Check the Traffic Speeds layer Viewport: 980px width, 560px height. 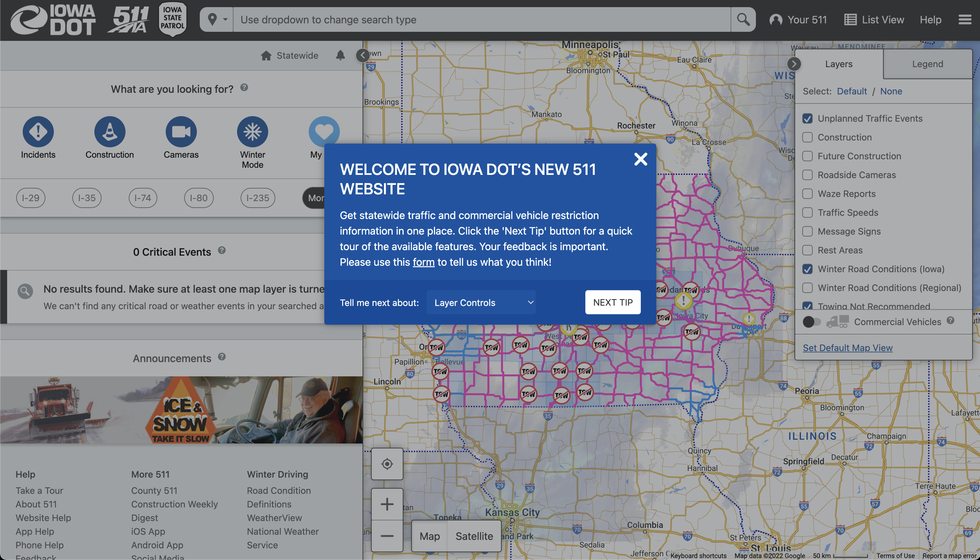pyautogui.click(x=807, y=213)
